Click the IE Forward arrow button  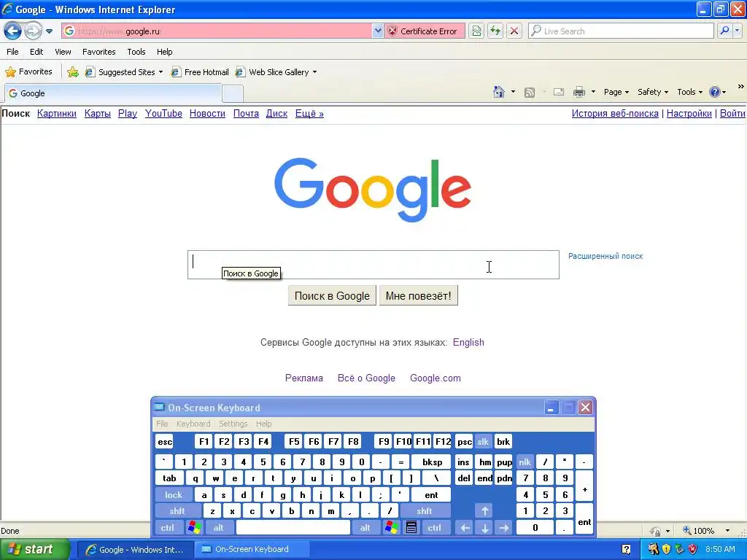point(32,31)
